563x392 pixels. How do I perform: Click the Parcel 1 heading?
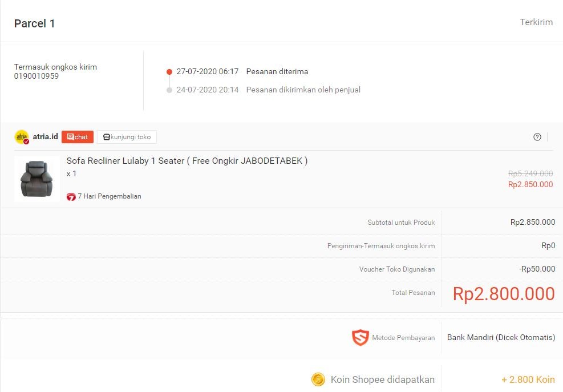coord(35,23)
